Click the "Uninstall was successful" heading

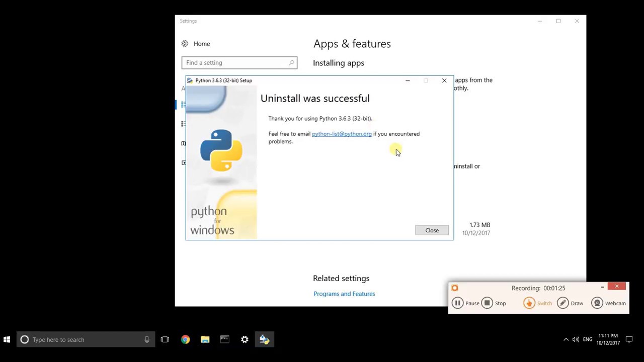click(315, 99)
